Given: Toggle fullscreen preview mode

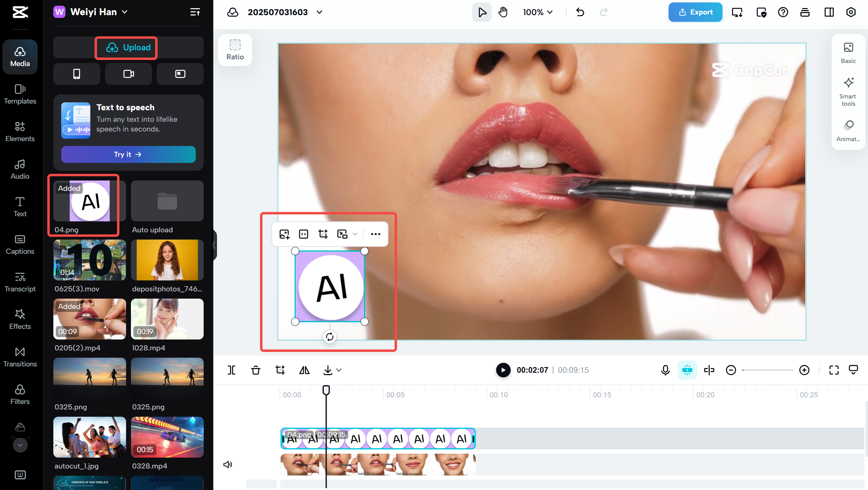Looking at the screenshot, I should click(834, 370).
